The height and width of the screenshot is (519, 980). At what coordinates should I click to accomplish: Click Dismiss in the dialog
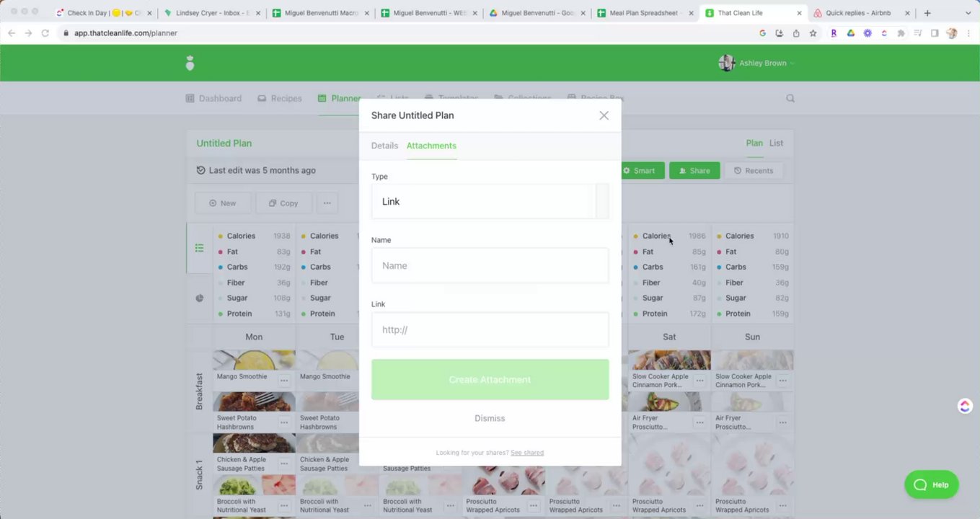pos(490,418)
